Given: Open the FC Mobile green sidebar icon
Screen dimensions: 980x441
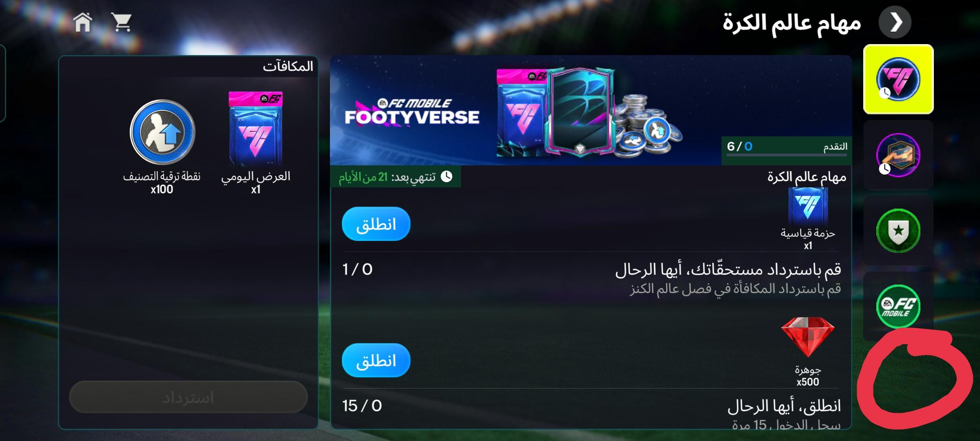Looking at the screenshot, I should [898, 306].
